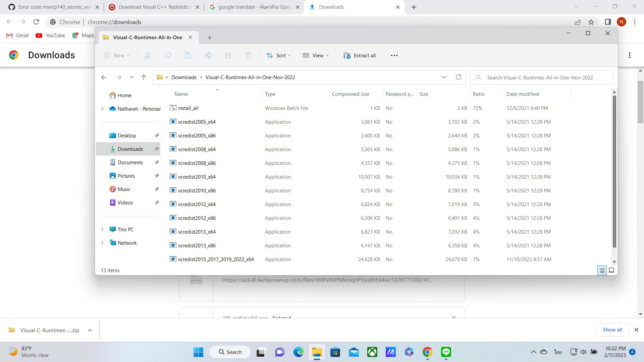Screen dimensions: 644x362
Task: Click the Paste icon
Action: click(x=188, y=55)
